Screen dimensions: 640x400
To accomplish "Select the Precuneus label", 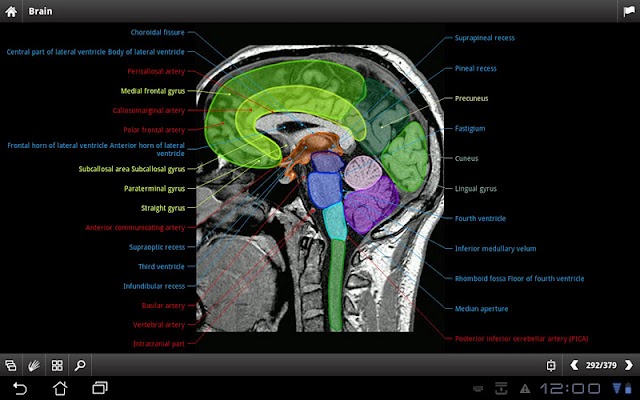I will [x=471, y=98].
